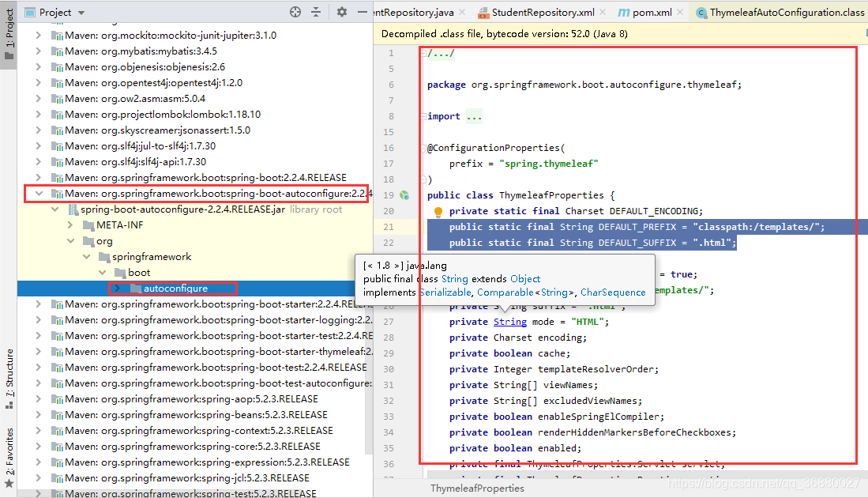The height and width of the screenshot is (498, 868).
Task: Select Maven spring-boot-starter-thymeleaf row
Action: (x=195, y=351)
